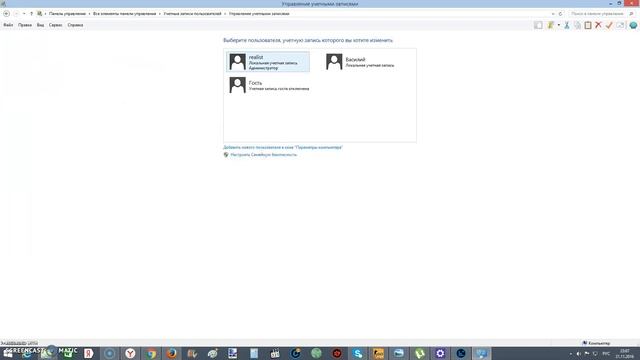Click Все элементы панели управления breadcrumb
640x360 pixels.
click(x=124, y=13)
